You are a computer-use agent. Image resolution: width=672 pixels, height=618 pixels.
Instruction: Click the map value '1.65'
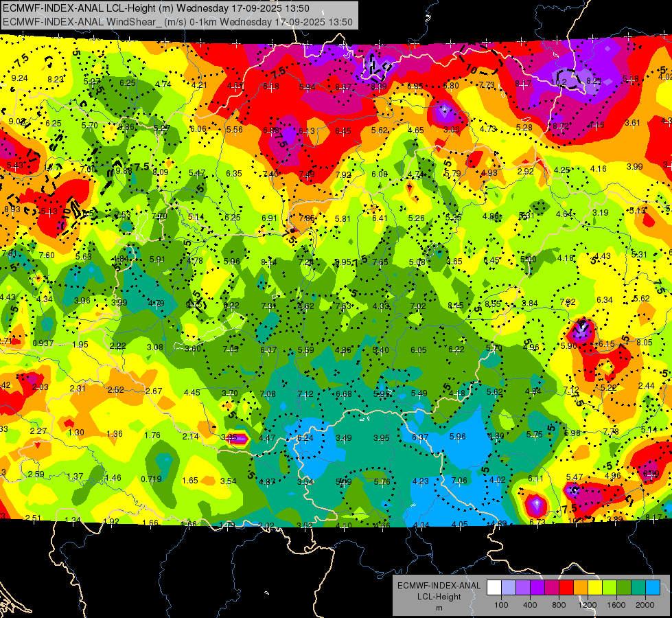point(190,481)
